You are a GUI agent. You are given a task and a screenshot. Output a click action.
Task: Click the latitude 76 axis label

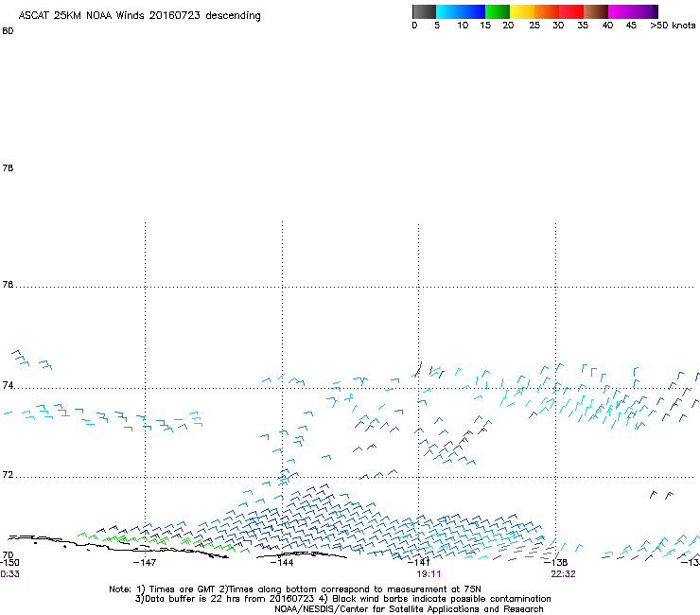[x=8, y=284]
